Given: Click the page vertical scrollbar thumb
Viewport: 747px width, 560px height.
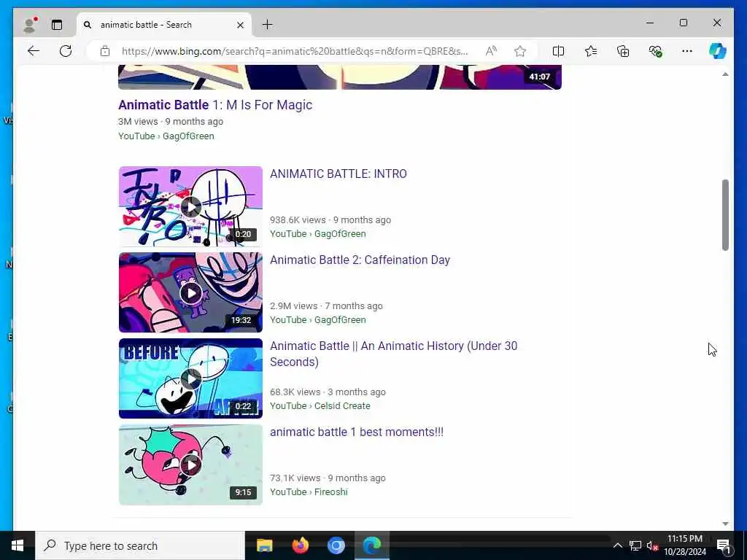Looking at the screenshot, I should (725, 215).
